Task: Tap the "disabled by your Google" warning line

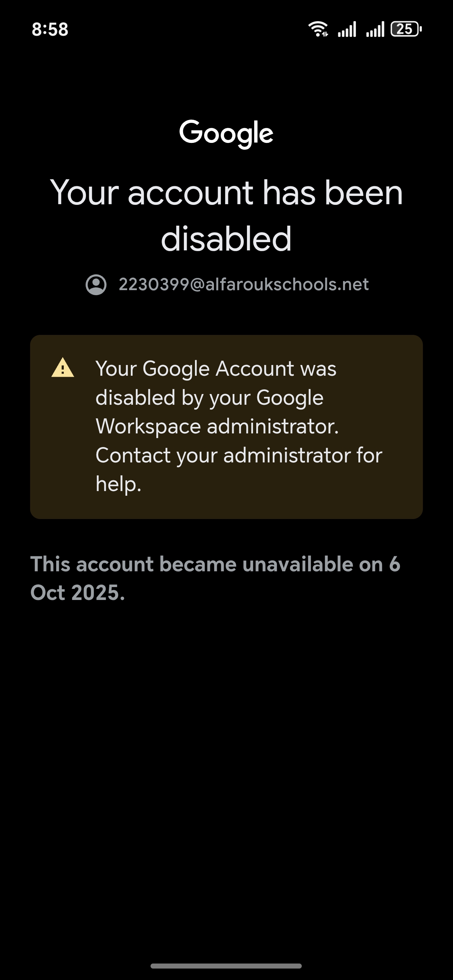Action: click(x=209, y=398)
